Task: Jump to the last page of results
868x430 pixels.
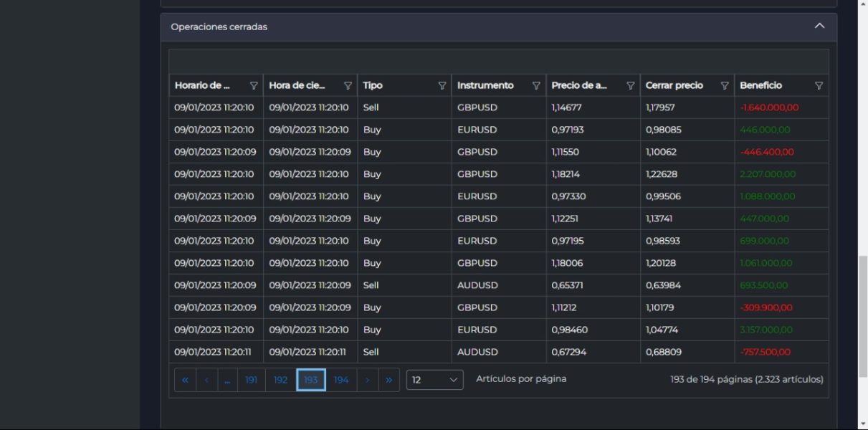Action: [x=389, y=380]
